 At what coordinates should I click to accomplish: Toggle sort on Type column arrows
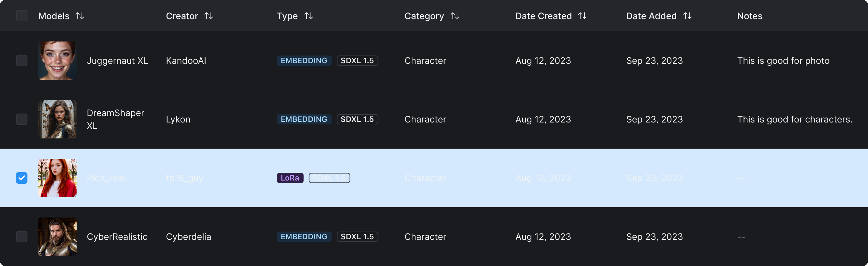pyautogui.click(x=309, y=16)
